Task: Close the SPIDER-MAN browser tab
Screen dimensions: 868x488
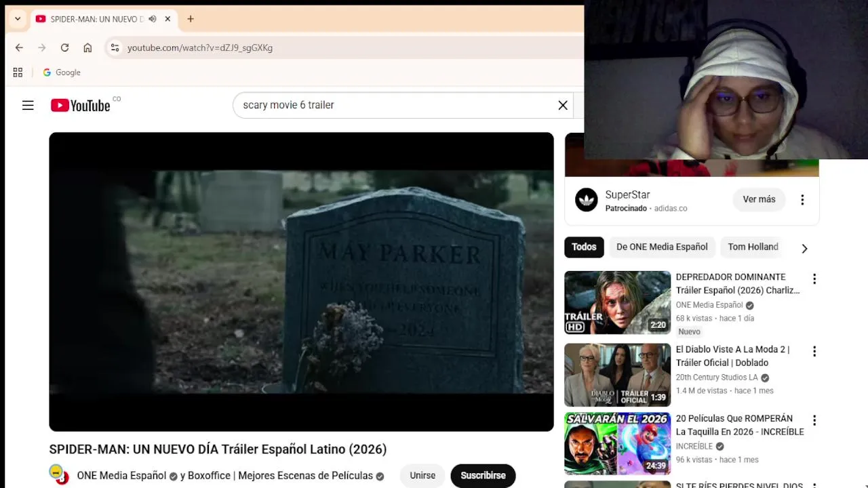Action: coord(167,19)
